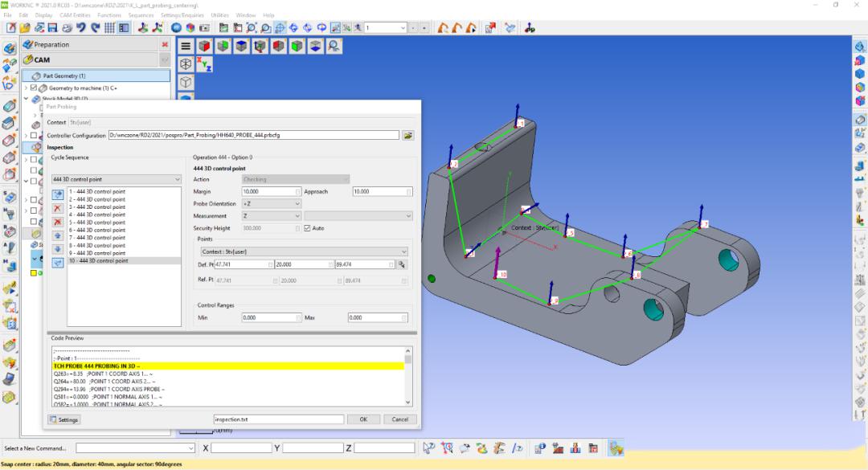
Task: Toggle the Auto security height checkbox
Action: [x=307, y=228]
